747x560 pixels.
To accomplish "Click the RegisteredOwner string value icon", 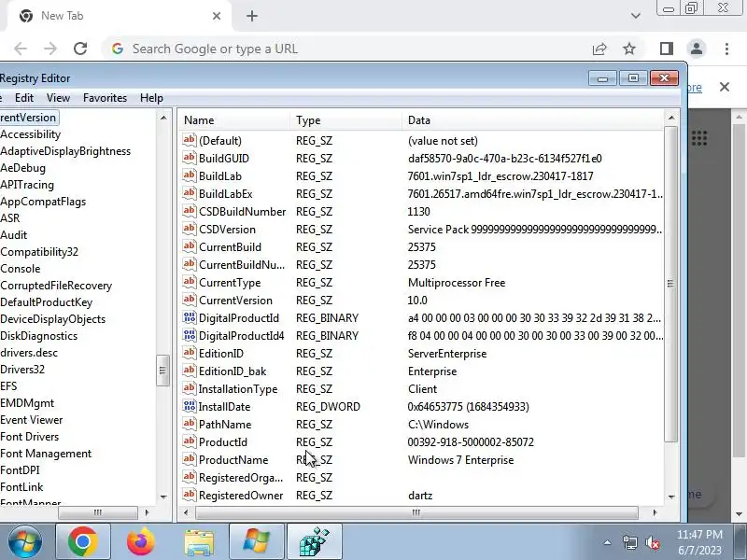I will (190, 495).
